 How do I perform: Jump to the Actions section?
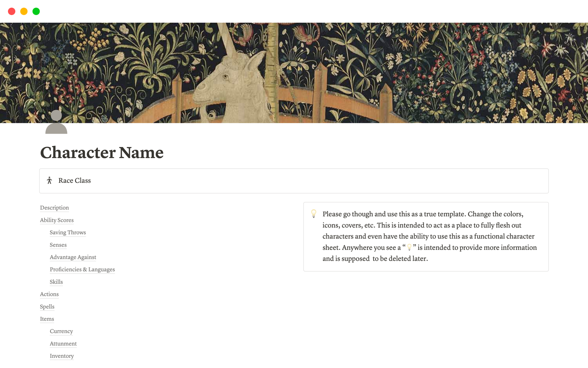[49, 294]
